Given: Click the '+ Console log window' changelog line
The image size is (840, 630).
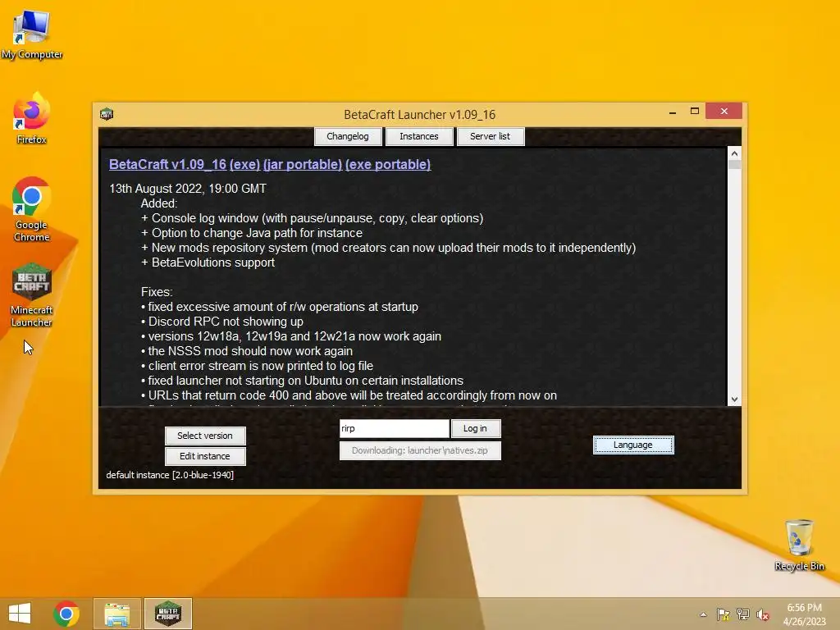Looking at the screenshot, I should point(312,218).
